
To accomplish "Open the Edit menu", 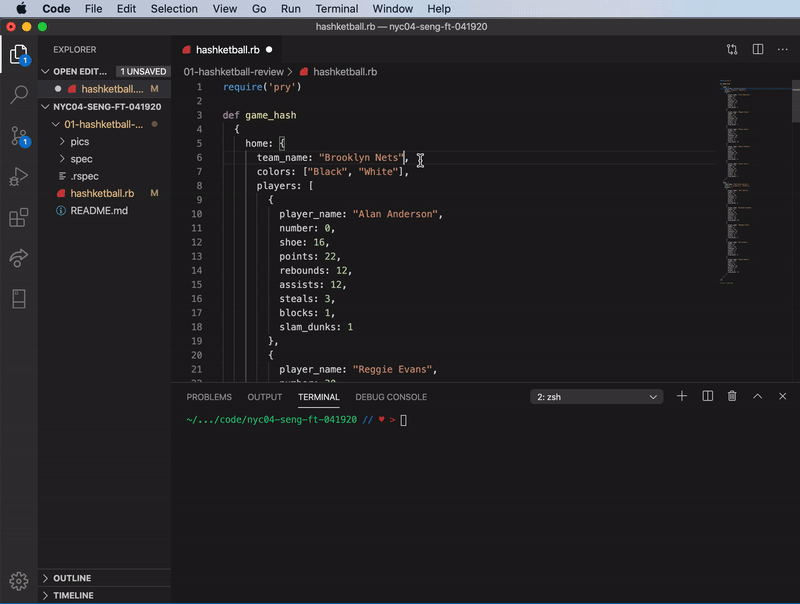I will (x=126, y=9).
